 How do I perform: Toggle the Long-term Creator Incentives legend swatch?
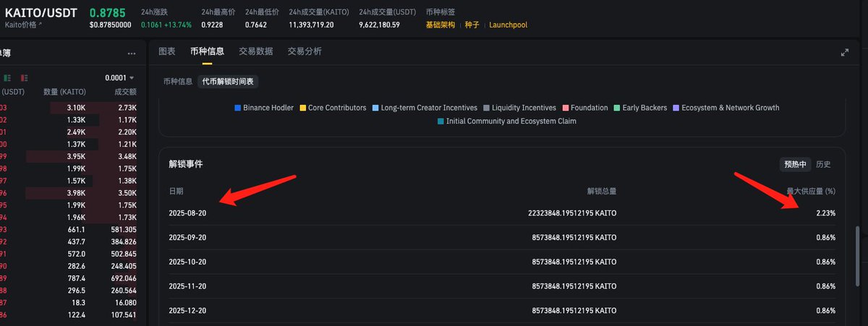[x=375, y=108]
